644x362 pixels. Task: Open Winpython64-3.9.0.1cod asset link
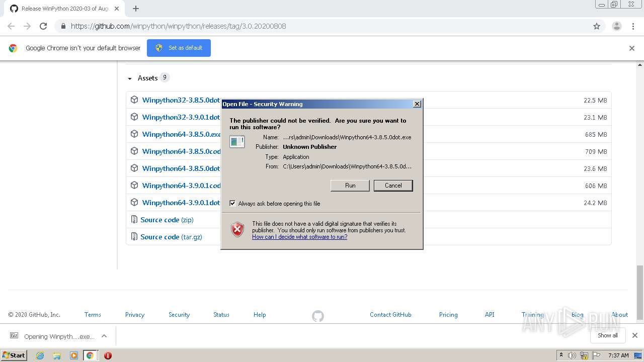tap(181, 186)
